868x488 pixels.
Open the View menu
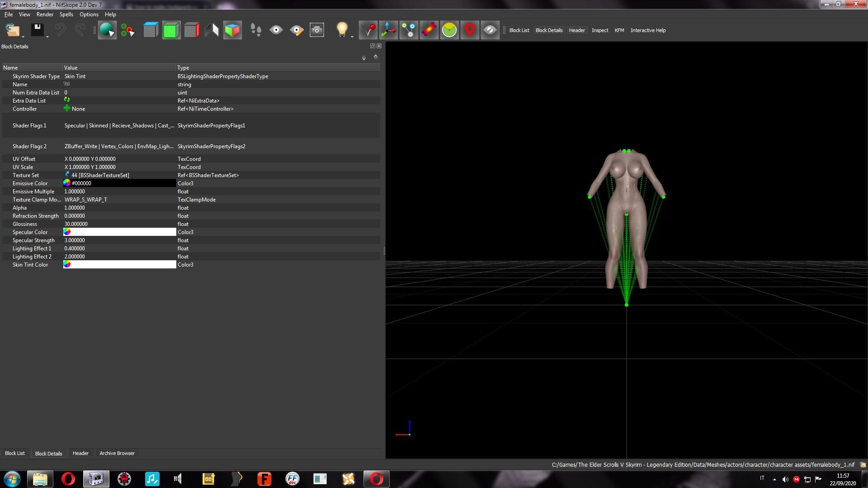(24, 14)
